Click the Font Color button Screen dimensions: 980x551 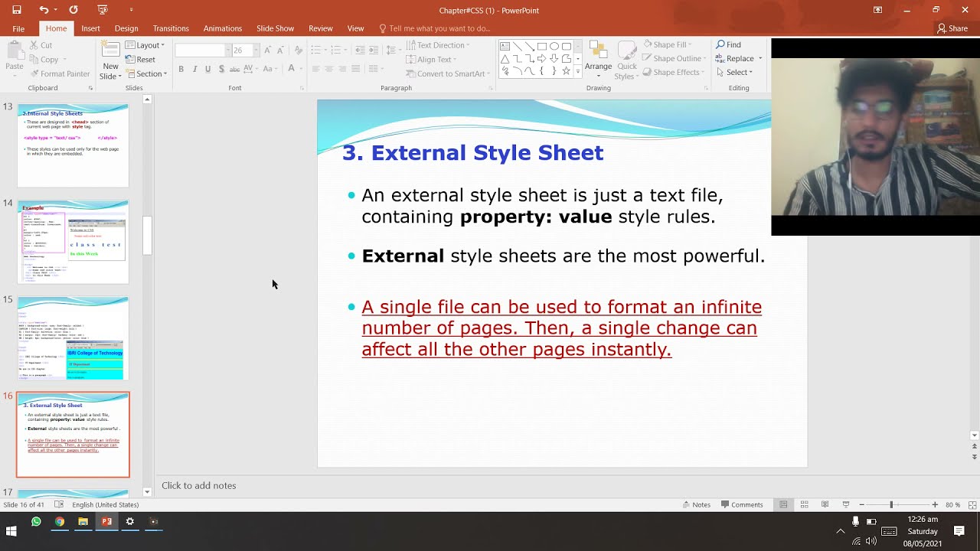coord(291,69)
